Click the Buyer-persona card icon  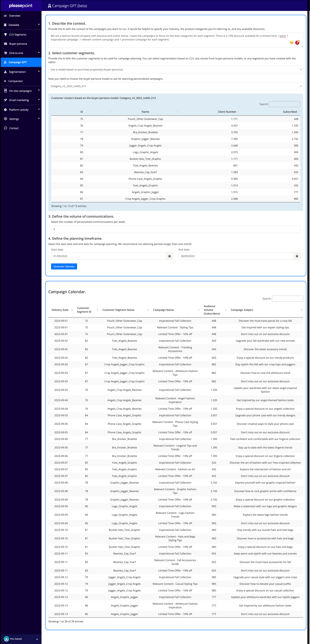click(6, 44)
